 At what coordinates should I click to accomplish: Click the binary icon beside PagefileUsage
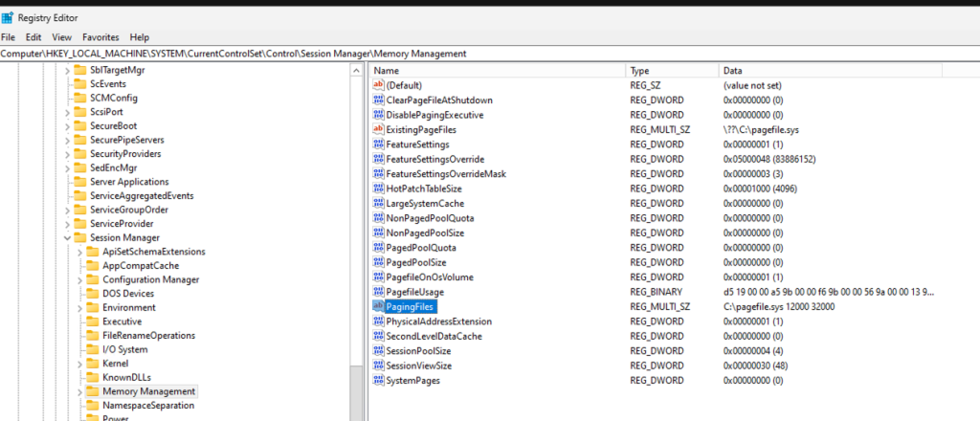pos(378,292)
